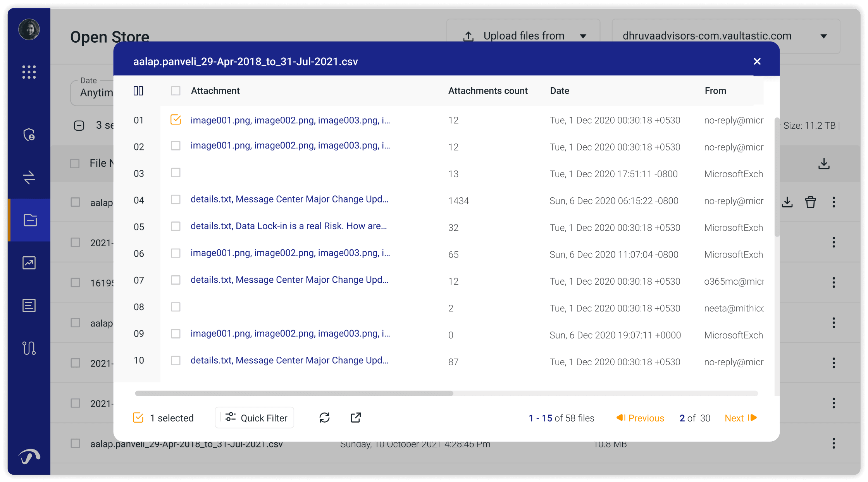Click the refresh icon in dialog footer
Image resolution: width=868 pixels, height=482 pixels.
324,418
